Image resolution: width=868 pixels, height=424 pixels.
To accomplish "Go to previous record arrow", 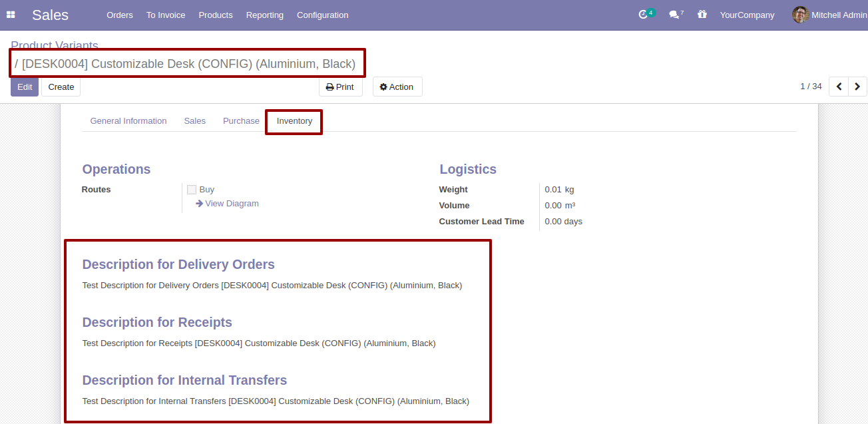I will coord(839,87).
